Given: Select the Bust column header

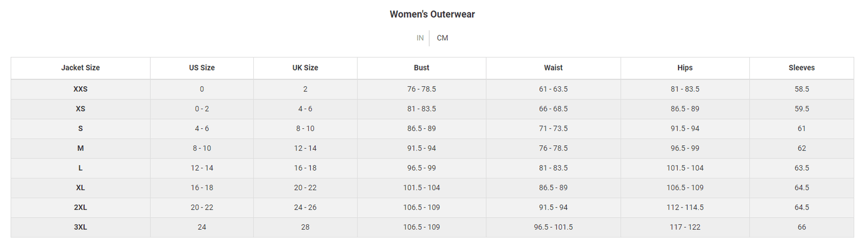Looking at the screenshot, I should click(422, 68).
